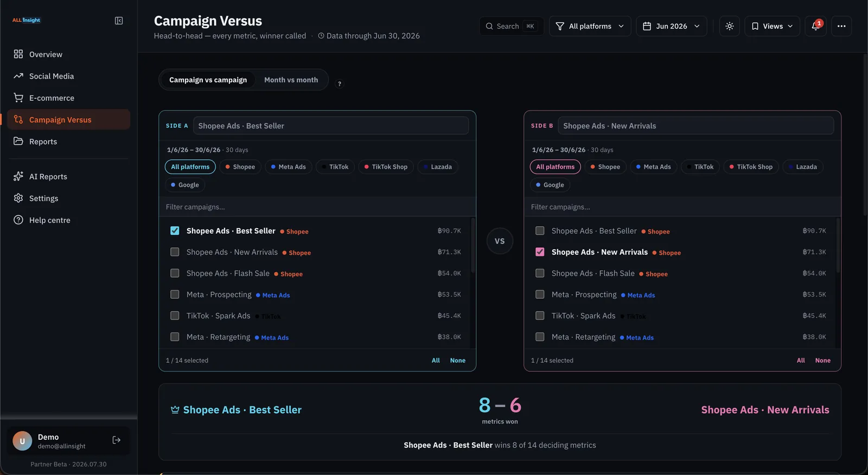Select Google filter chip in Side A

pos(185,184)
